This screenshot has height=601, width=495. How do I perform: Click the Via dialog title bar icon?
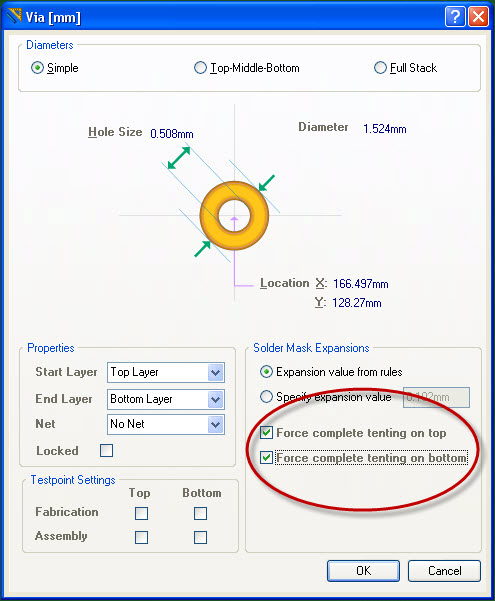pyautogui.click(x=14, y=16)
